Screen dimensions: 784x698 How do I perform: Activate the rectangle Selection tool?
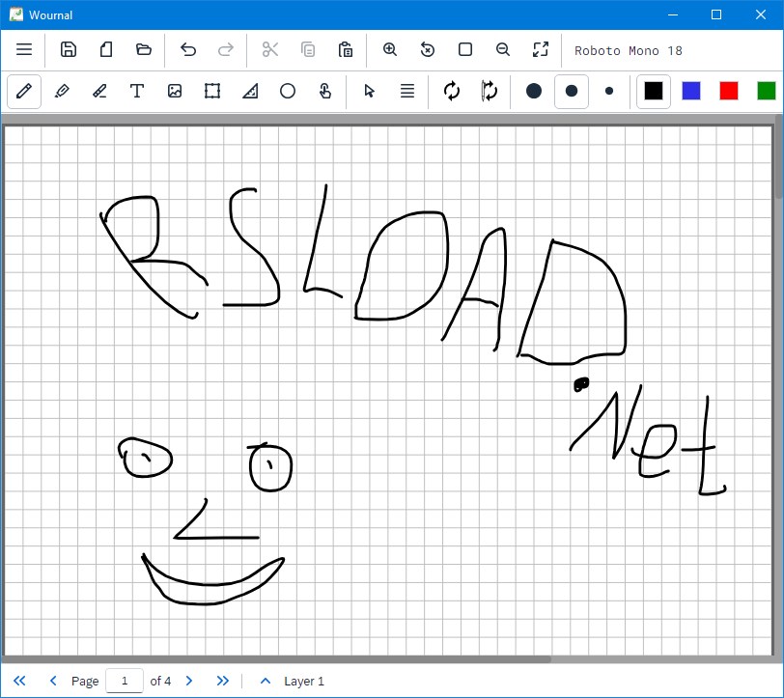pyautogui.click(x=212, y=91)
